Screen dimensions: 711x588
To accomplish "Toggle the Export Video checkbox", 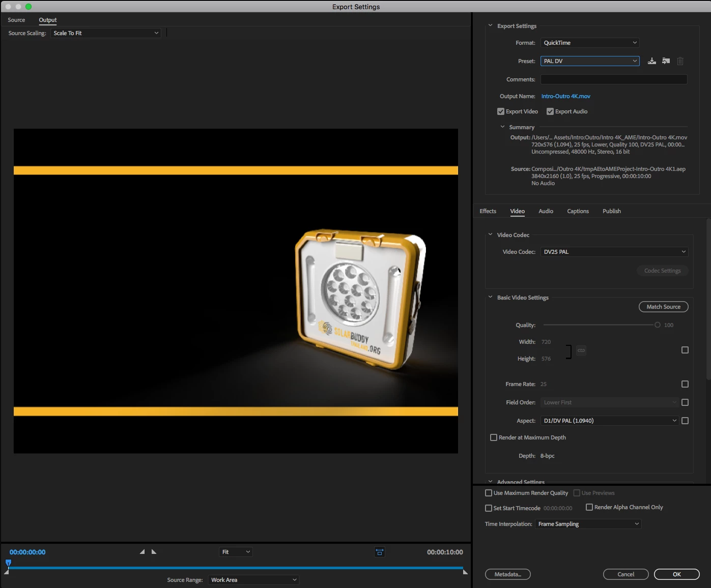I will click(x=501, y=111).
